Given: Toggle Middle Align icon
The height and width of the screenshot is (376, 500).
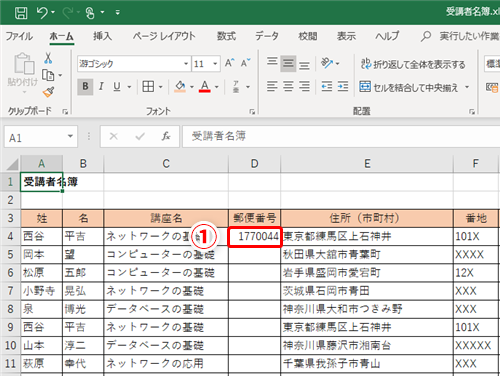Looking at the screenshot, I should (x=288, y=63).
